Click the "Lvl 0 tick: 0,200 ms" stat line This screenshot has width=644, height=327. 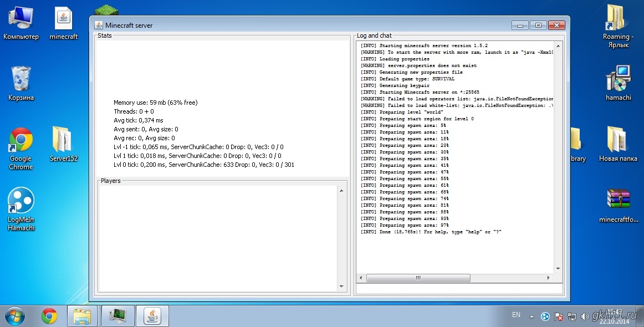click(204, 165)
